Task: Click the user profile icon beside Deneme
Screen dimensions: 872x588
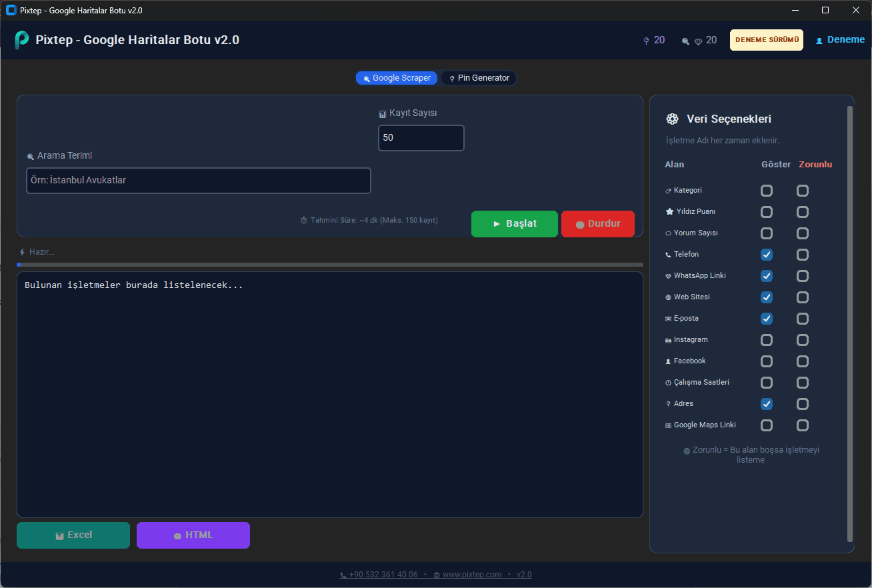Action: (819, 41)
